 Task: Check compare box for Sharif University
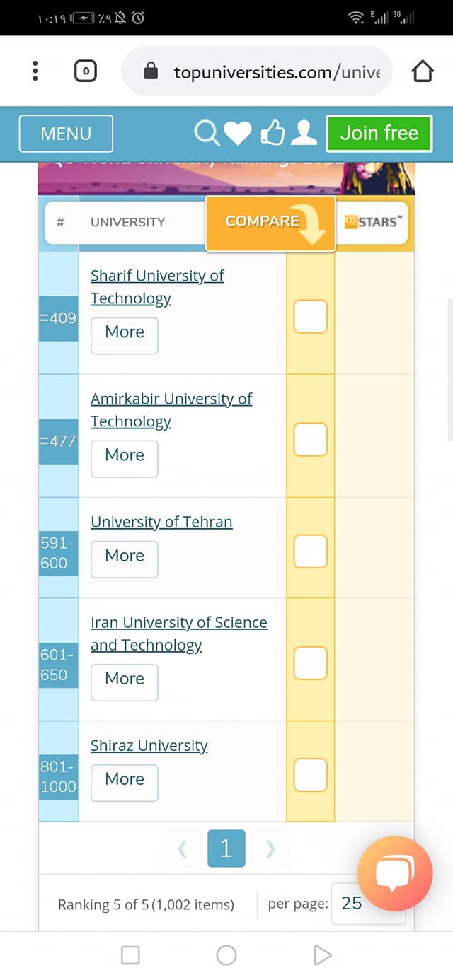click(x=310, y=316)
